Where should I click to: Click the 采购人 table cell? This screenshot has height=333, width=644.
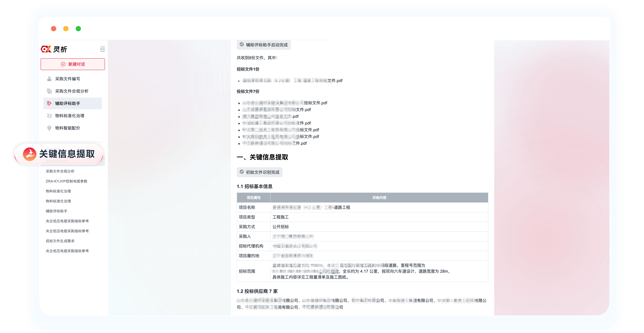253,236
